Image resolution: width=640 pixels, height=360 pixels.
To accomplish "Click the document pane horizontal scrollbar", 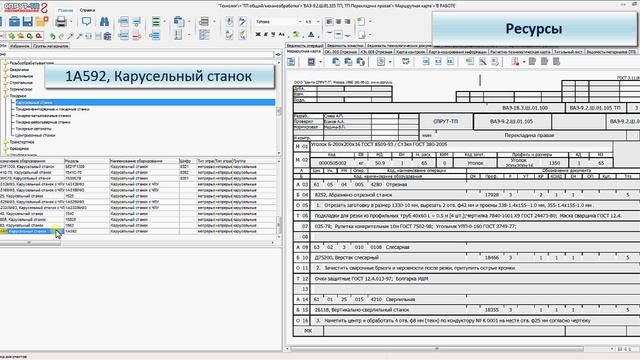I will coord(437,349).
